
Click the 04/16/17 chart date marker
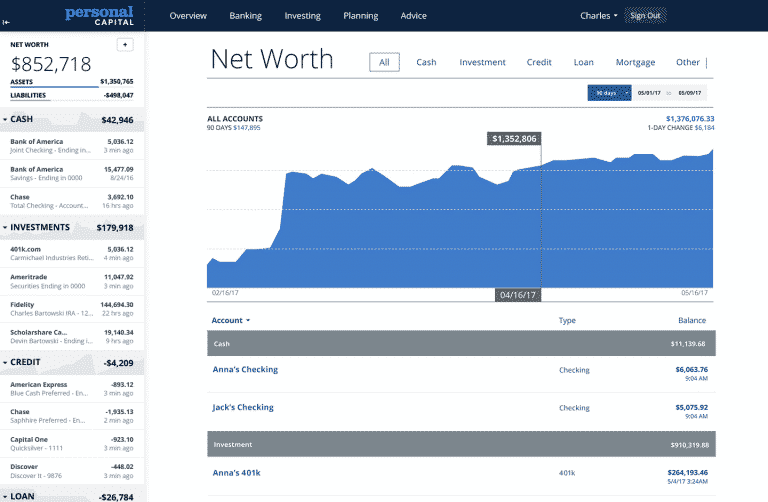click(519, 295)
